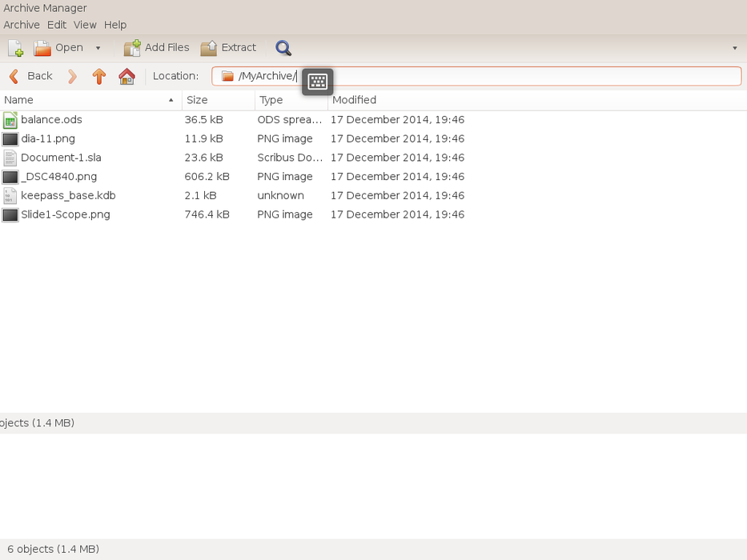
Task: Click the Location path input field
Action: click(520, 76)
